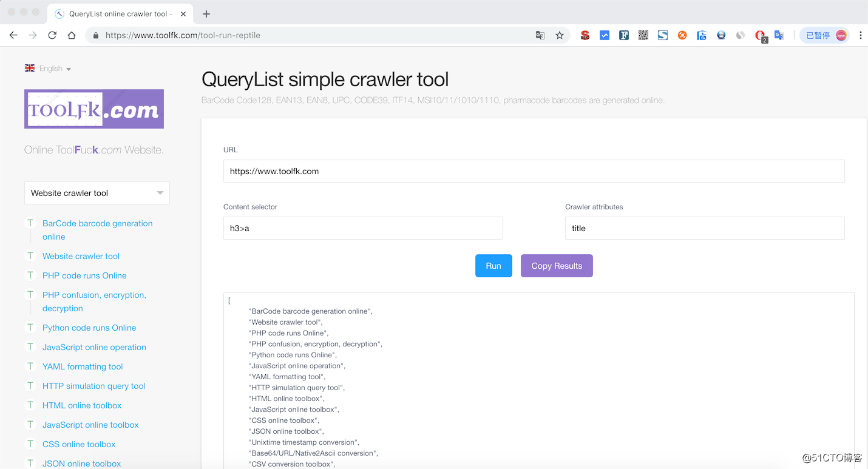Open the grey swirl extension icon
Viewport: 868px width, 469px height.
[x=741, y=35]
